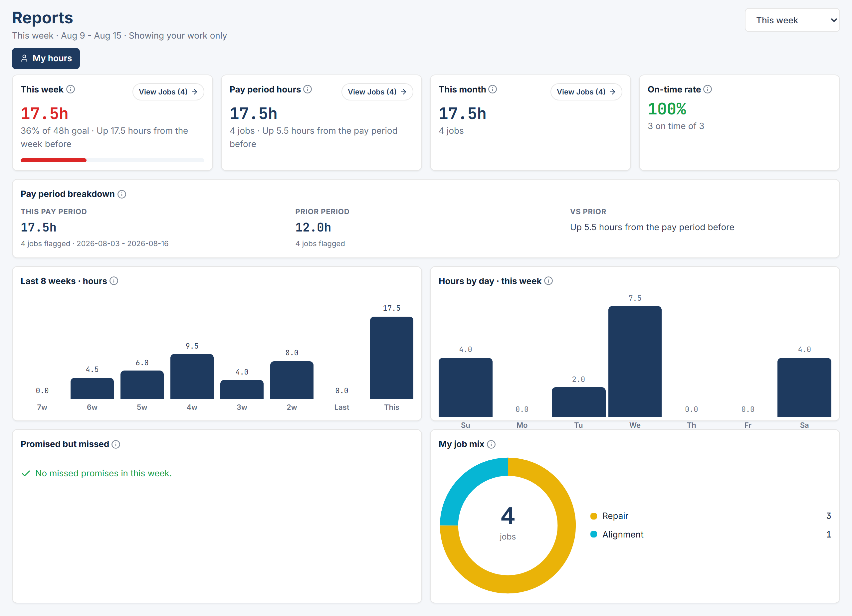This screenshot has height=616, width=852.
Task: Open the Pay period breakdown info icon
Action: point(122,194)
